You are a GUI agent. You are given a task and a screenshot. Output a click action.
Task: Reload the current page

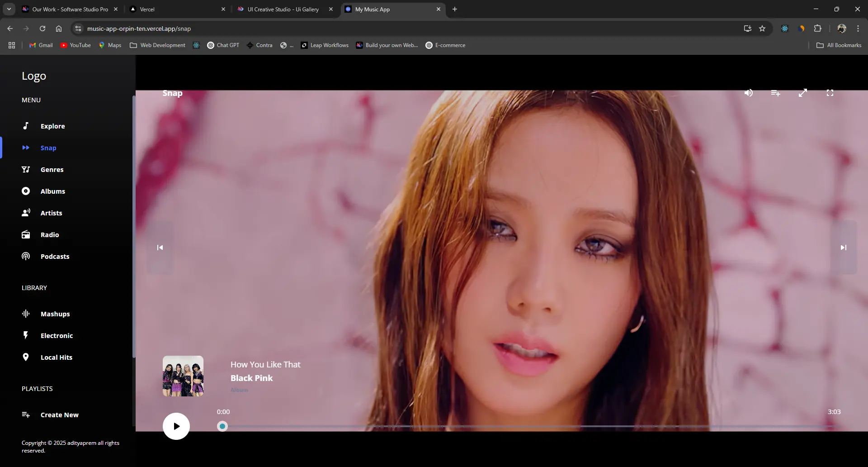click(42, 29)
